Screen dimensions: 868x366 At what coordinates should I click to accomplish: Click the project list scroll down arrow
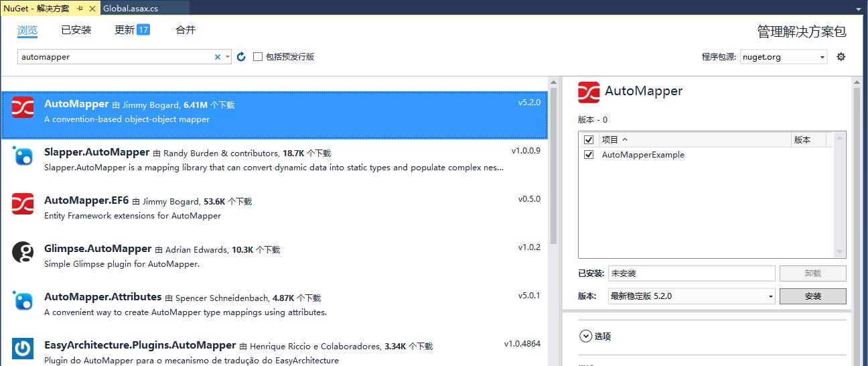click(840, 252)
